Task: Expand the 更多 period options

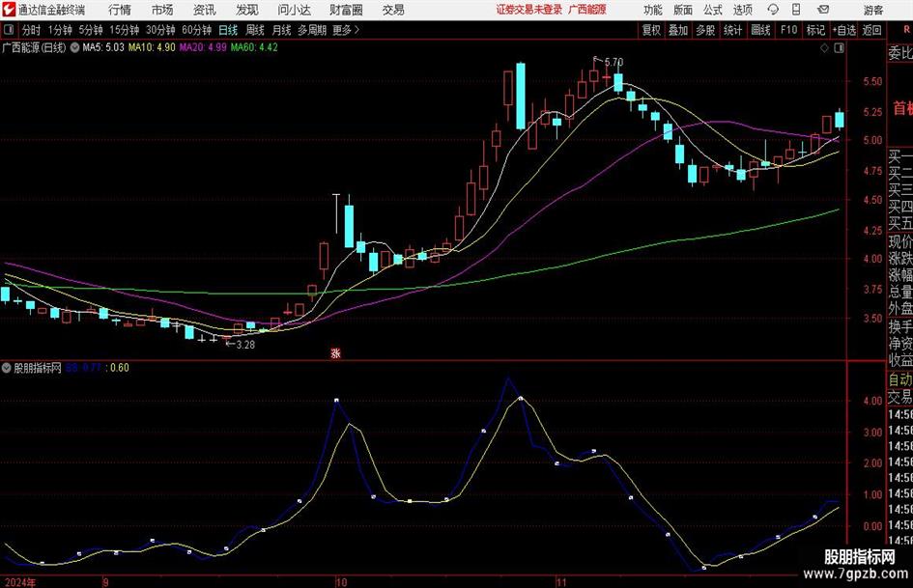Action: 346,30
